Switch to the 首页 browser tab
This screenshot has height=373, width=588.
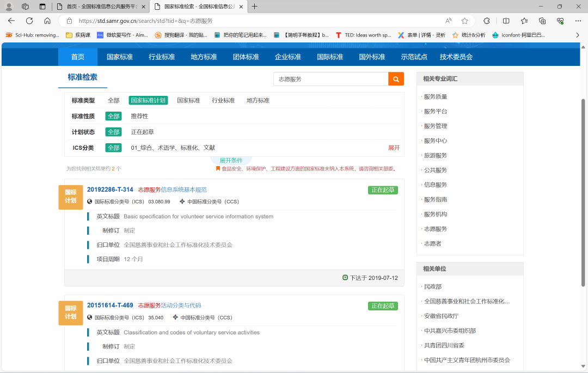[101, 7]
